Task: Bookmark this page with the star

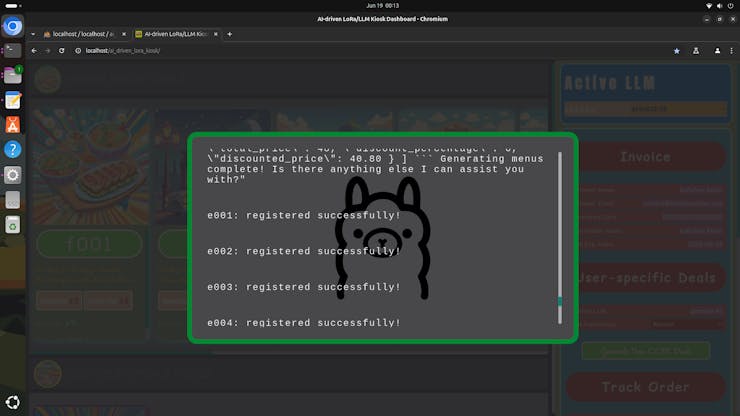Action: point(677,51)
